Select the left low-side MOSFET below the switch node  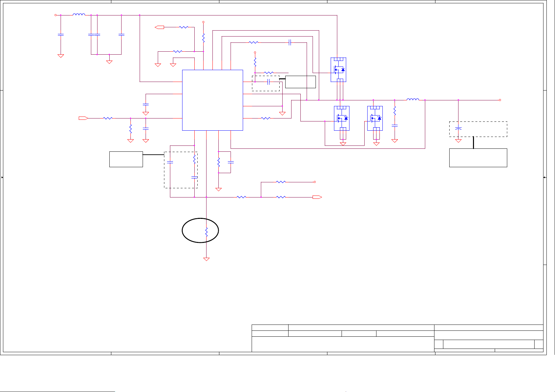[x=342, y=118]
